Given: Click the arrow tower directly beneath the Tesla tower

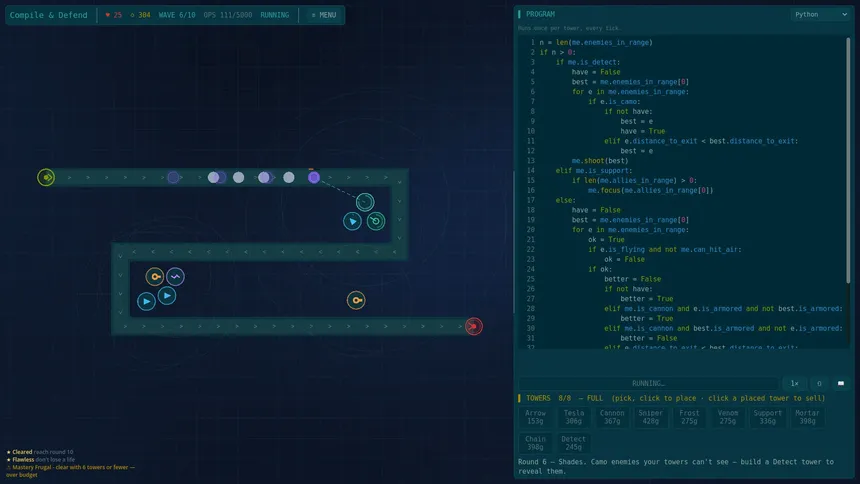Looking at the screenshot, I should (167, 296).
